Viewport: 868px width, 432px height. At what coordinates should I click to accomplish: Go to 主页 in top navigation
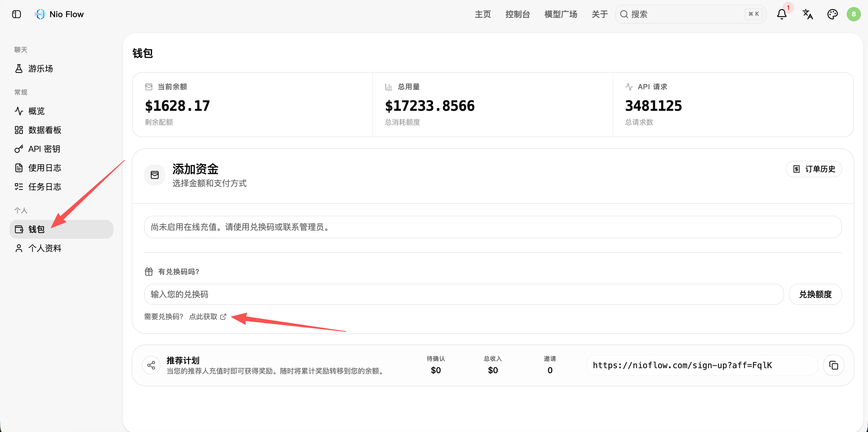(x=482, y=14)
